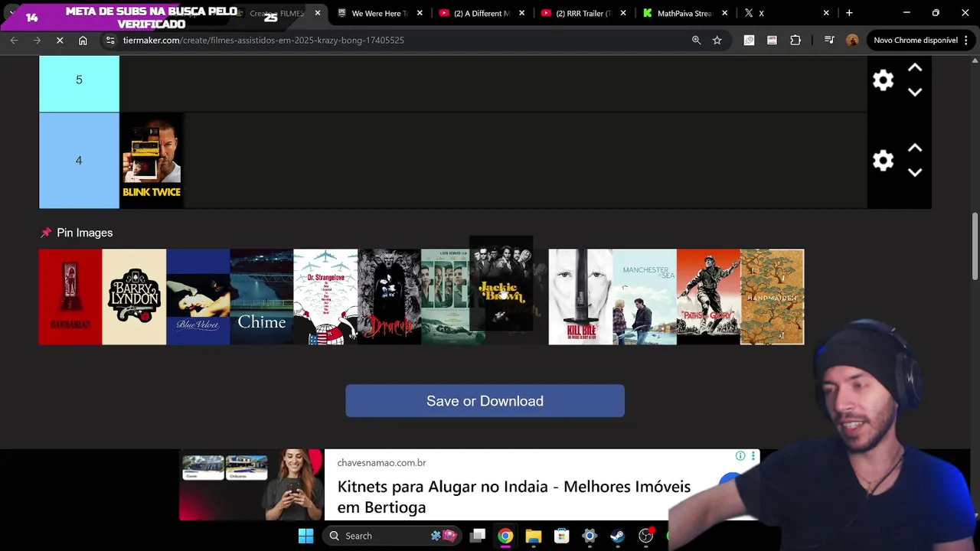Open Chrome from the taskbar
Viewport: 980px width, 551px height.
coord(505,536)
